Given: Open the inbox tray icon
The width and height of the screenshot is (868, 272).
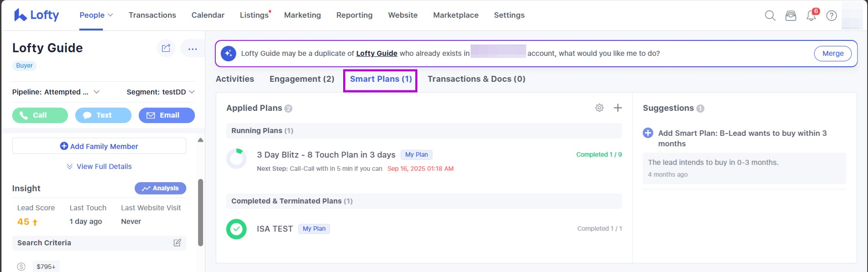Looking at the screenshot, I should [790, 15].
